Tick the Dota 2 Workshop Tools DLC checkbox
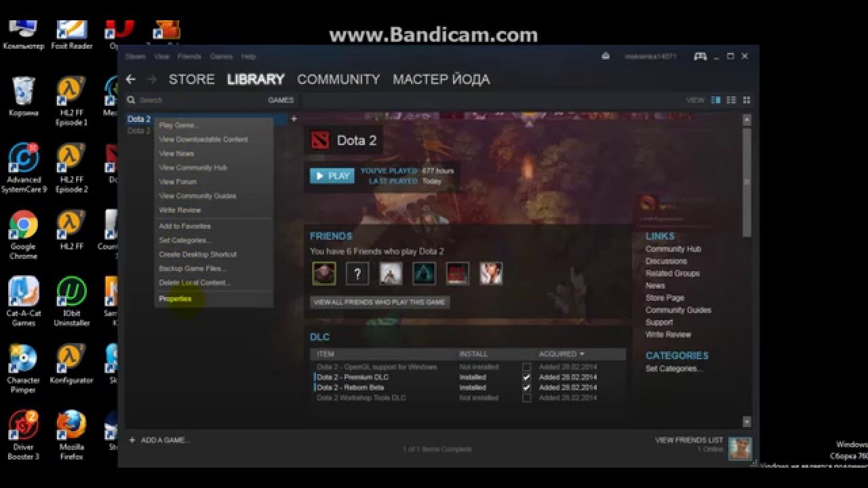Viewport: 868px width, 488px height. coord(526,398)
